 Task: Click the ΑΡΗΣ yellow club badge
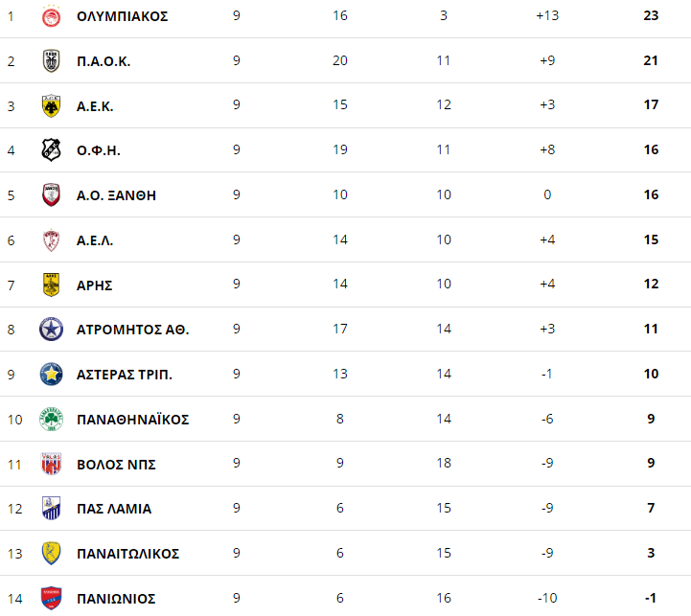click(x=51, y=285)
